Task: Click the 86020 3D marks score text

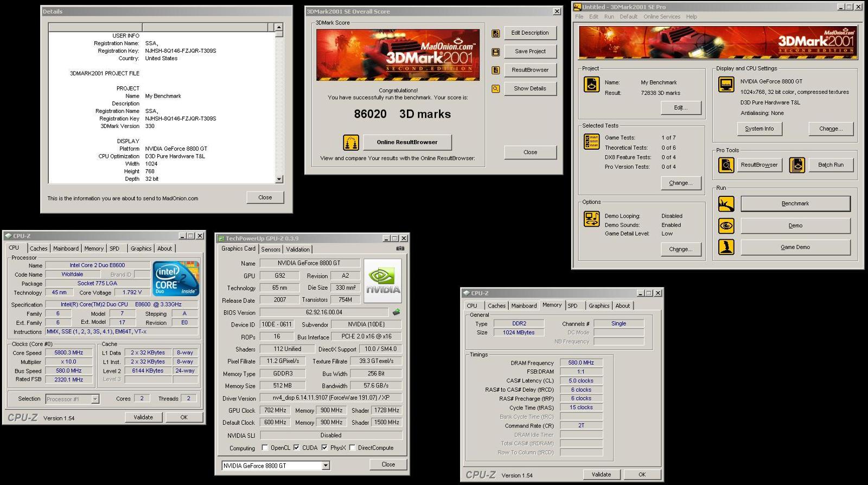Action: [403, 114]
